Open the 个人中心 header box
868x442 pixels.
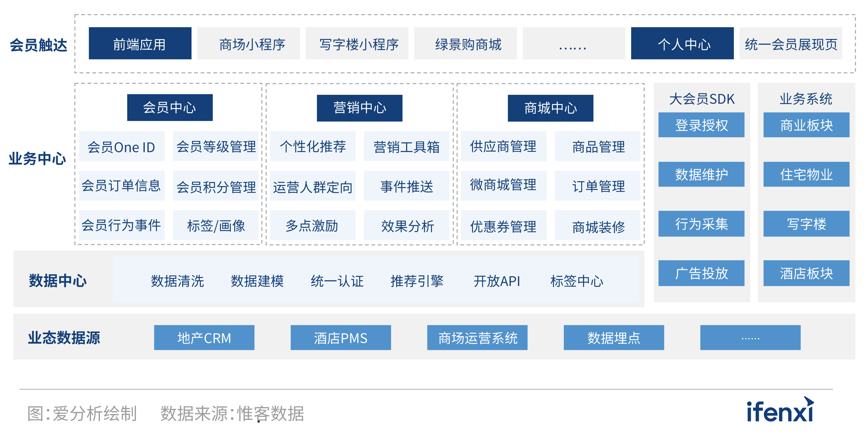coord(682,44)
